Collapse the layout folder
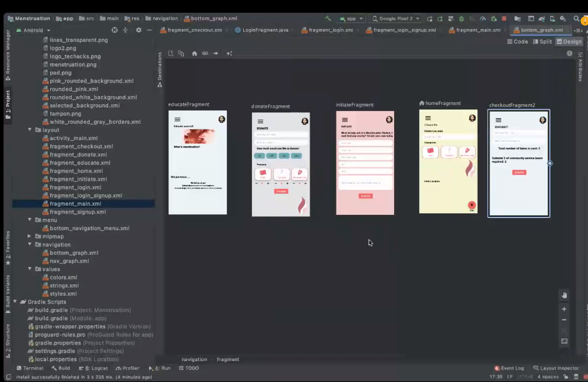This screenshot has height=382, width=588. coord(30,130)
